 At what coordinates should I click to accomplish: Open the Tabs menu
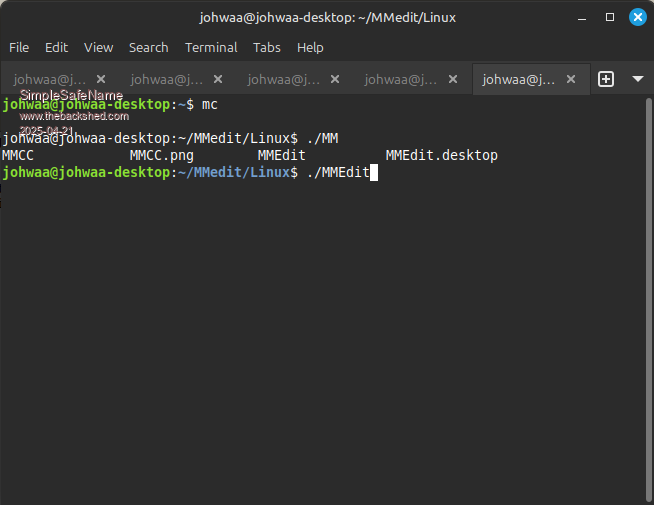coord(267,47)
